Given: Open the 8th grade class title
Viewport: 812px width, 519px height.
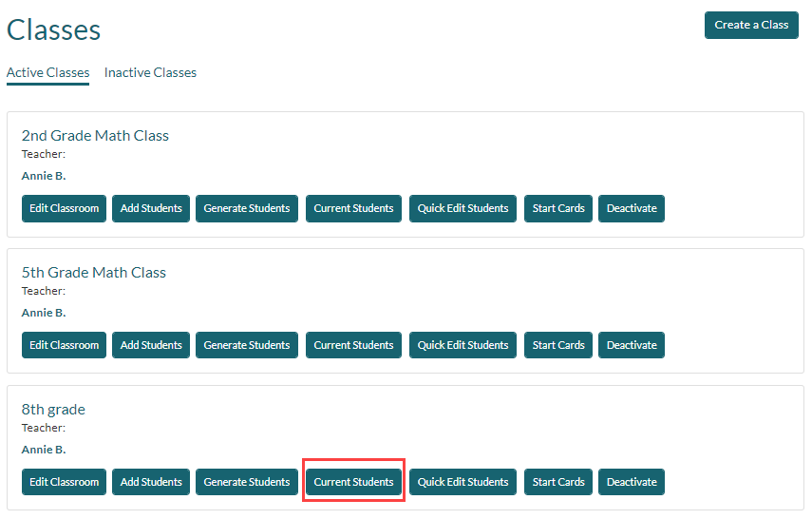Looking at the screenshot, I should click(x=53, y=410).
